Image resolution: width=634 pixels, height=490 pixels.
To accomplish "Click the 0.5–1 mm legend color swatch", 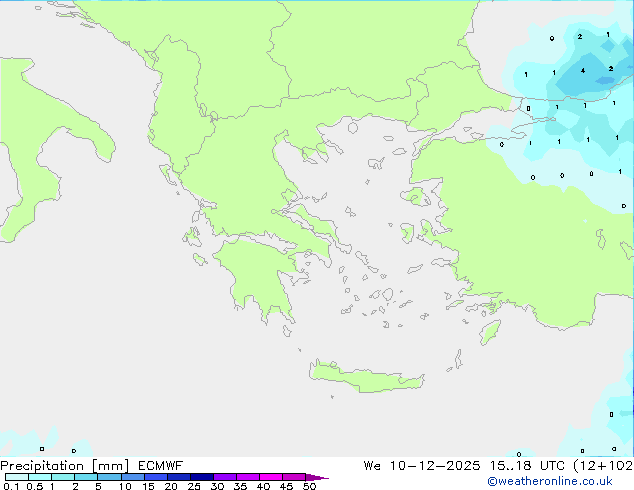I will 40,477.
